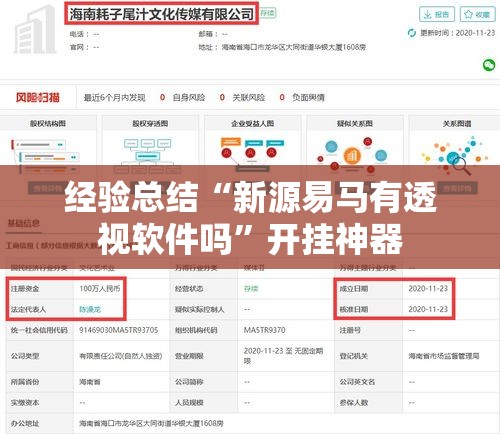Screen dimensions: 500x434
Task: Click the 营业期限 value 2020-11-23 至 无固定期限
Action: coord(283,356)
